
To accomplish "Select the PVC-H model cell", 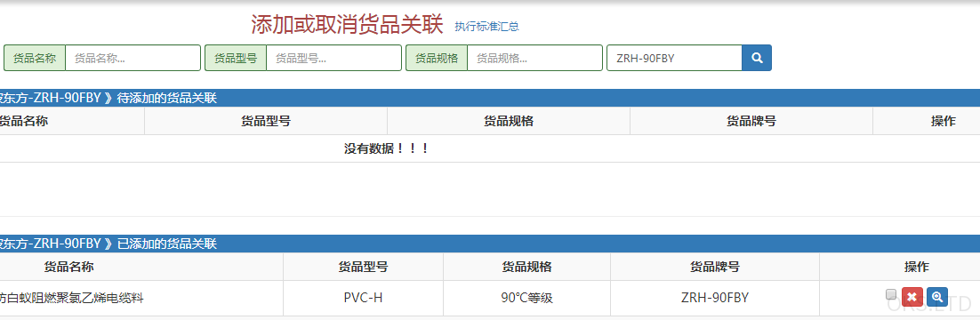I will (363, 298).
